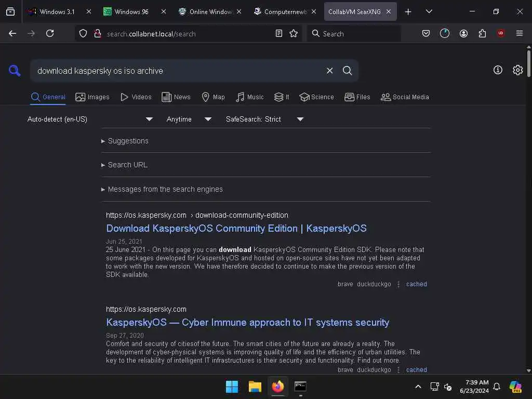Open the Firefox taskbar icon

pyautogui.click(x=277, y=387)
